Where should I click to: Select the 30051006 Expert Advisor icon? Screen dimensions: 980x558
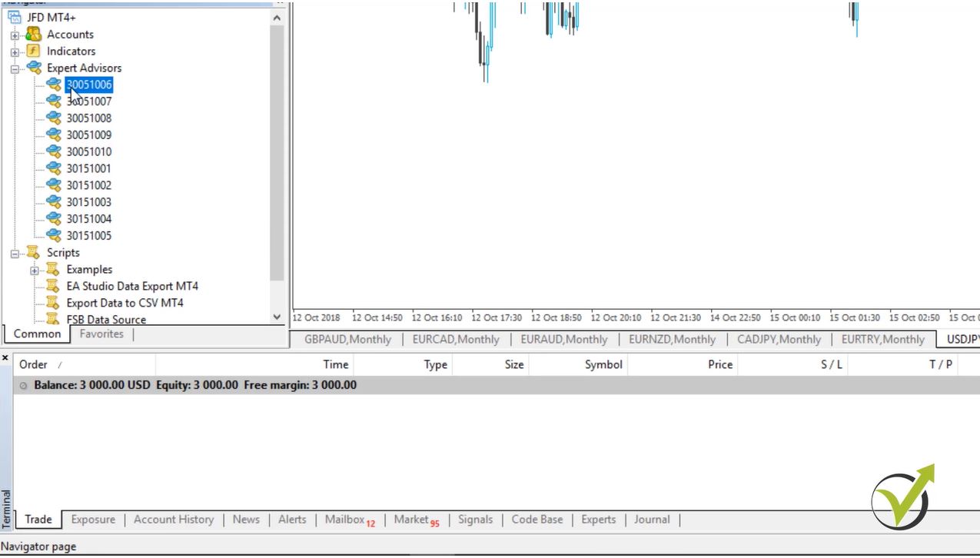[52, 85]
